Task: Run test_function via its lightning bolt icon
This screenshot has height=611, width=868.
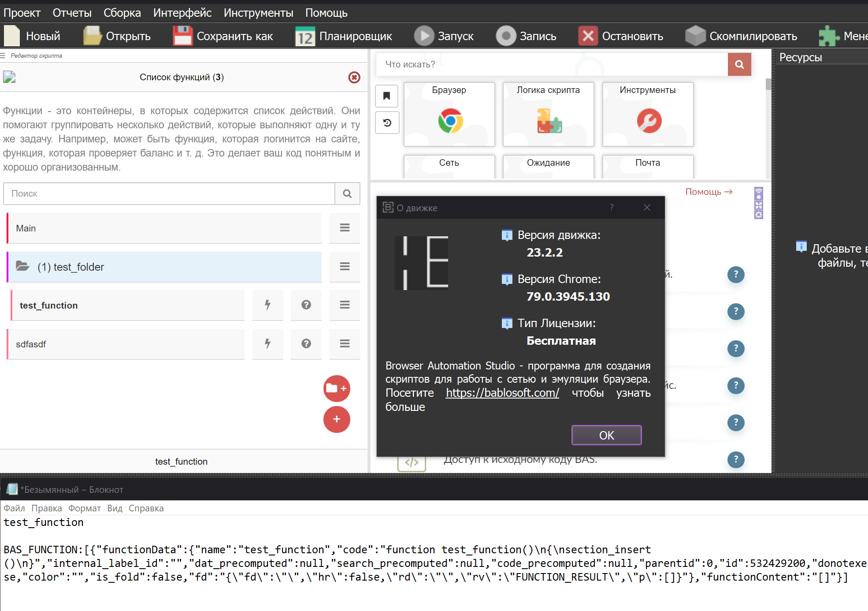Action: [x=267, y=305]
